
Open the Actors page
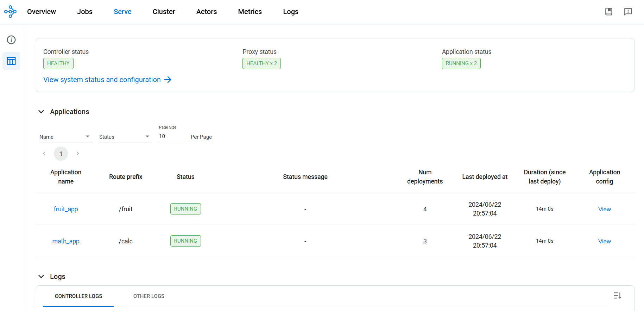pyautogui.click(x=206, y=12)
